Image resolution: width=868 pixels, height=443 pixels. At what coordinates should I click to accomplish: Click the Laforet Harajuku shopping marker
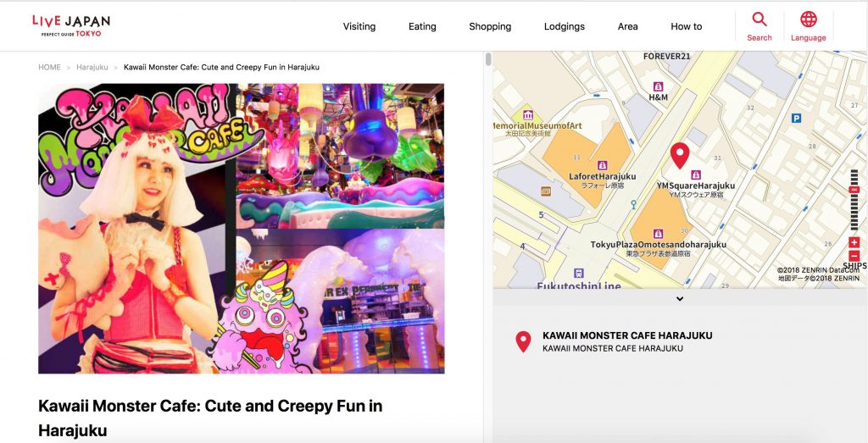point(603,165)
